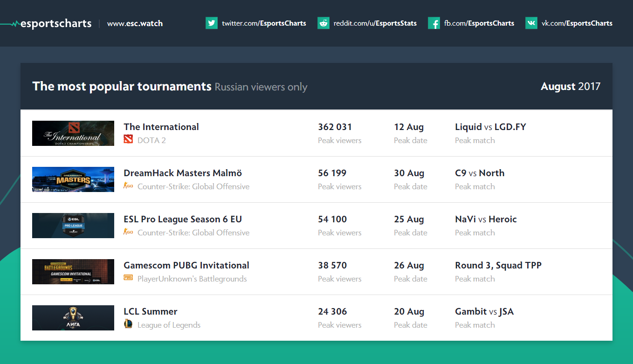Click the Liquid vs LGD.FY peak match
Screen dimensions: 633x364
pyautogui.click(x=490, y=127)
